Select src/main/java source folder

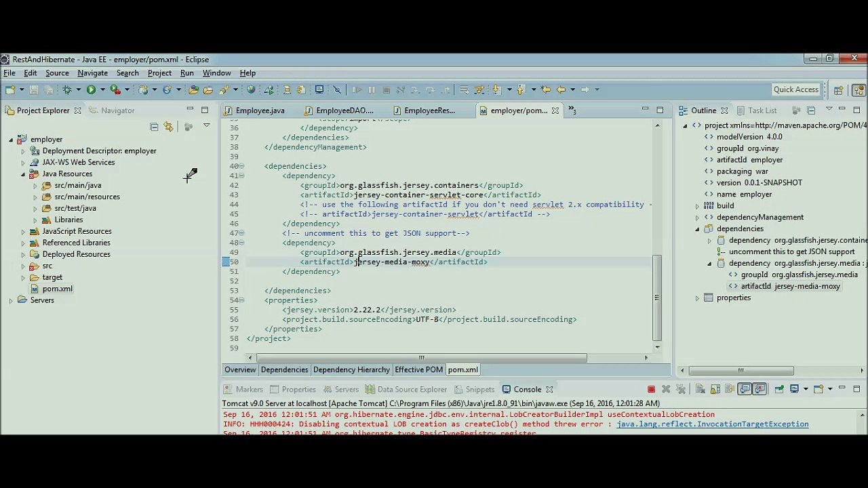click(71, 186)
